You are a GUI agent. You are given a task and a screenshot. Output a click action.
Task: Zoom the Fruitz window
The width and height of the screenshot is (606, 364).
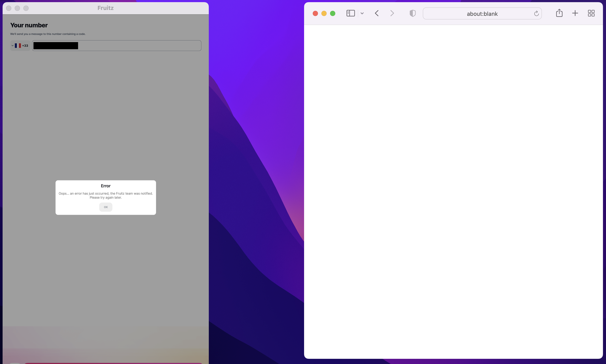click(x=26, y=8)
